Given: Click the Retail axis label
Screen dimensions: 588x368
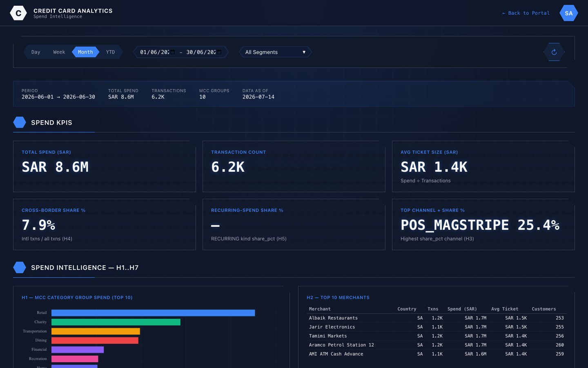Looking at the screenshot, I should coord(42,313).
